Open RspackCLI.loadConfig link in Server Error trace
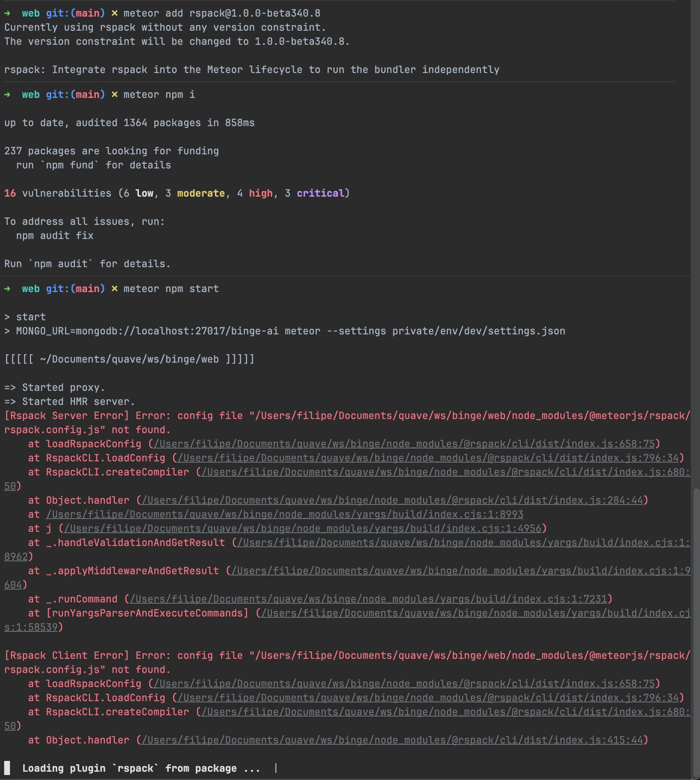The height and width of the screenshot is (780, 700). (x=428, y=458)
